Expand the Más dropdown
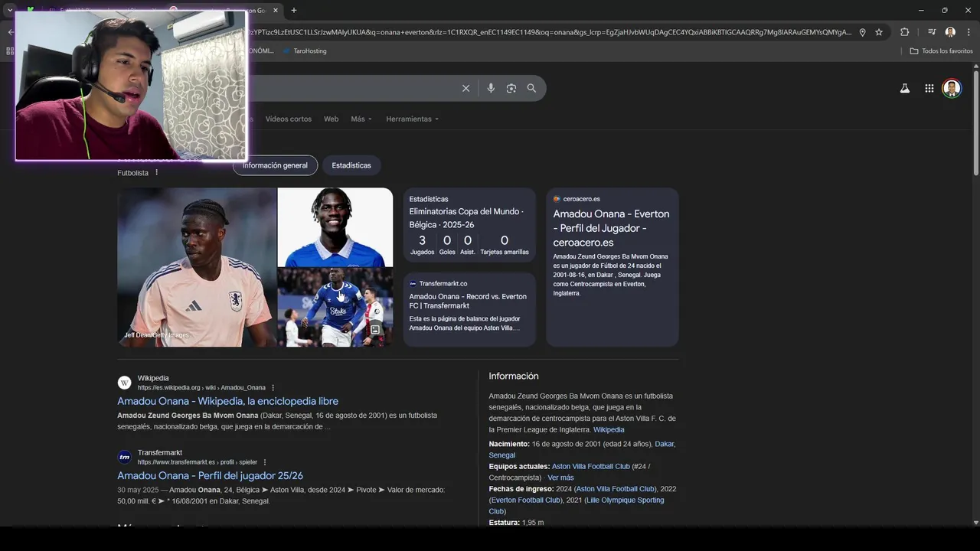This screenshot has height=551, width=980. [x=361, y=119]
